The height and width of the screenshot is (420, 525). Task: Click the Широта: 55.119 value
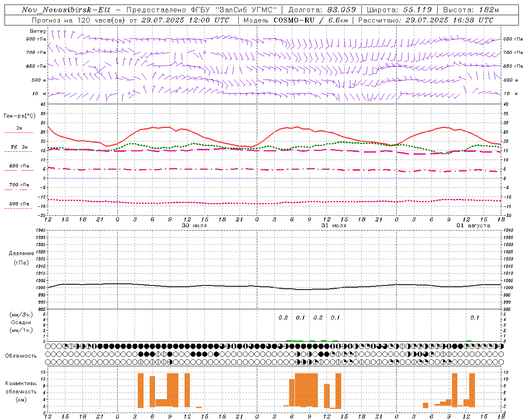(399, 10)
